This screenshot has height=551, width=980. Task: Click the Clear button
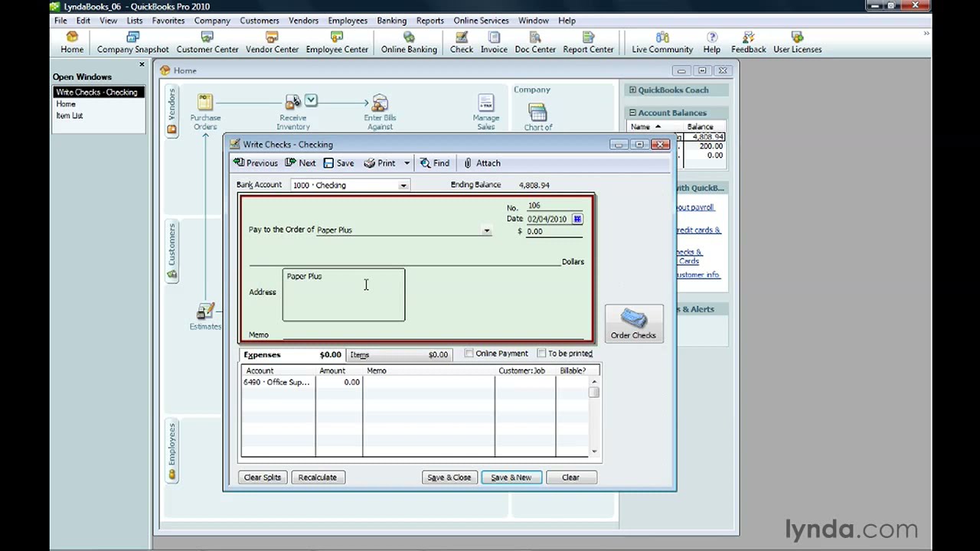point(570,478)
